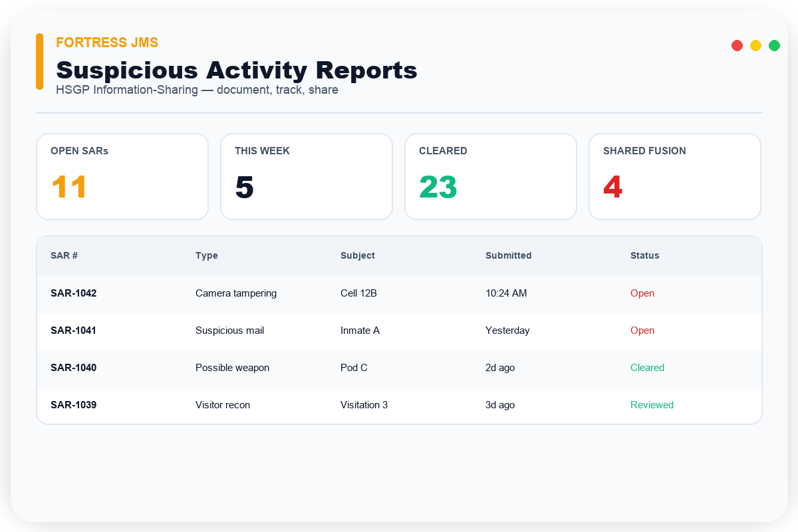Click the Open status of SAR-1041

642,331
